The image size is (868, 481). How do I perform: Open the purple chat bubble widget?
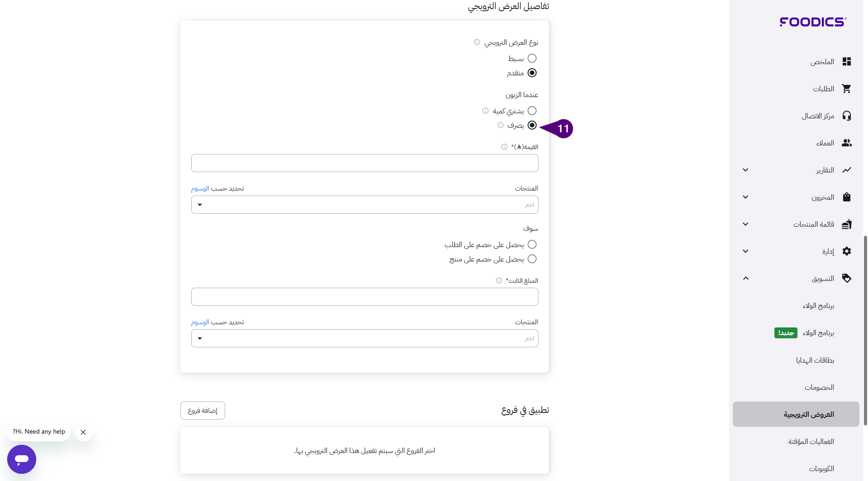click(x=22, y=459)
